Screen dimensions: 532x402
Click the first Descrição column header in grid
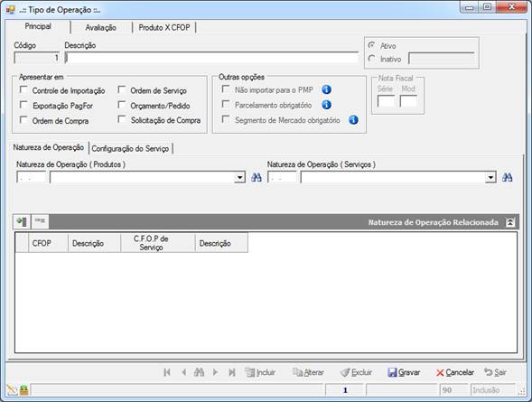click(94, 243)
